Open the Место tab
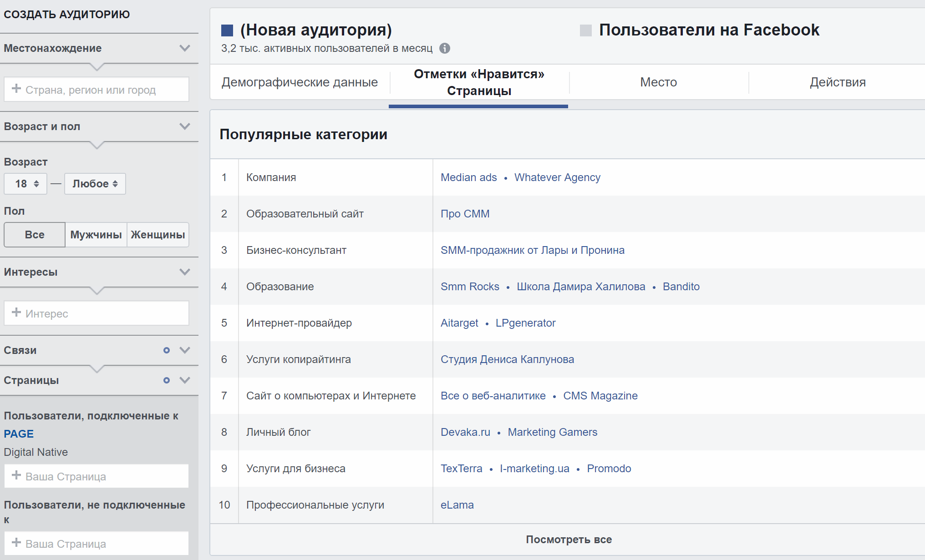925x560 pixels. click(658, 82)
